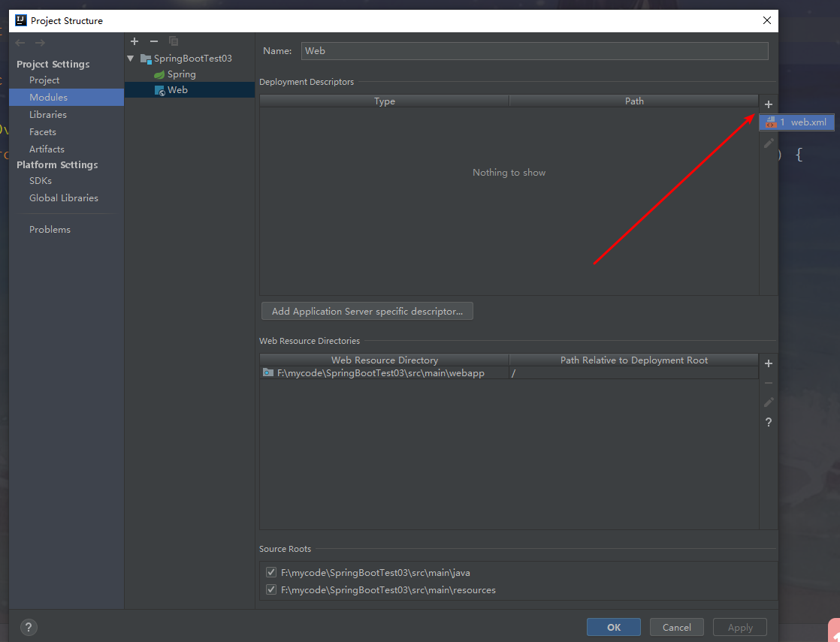840x642 pixels.
Task: Click the Spring facet leaf icon
Action: 159,74
